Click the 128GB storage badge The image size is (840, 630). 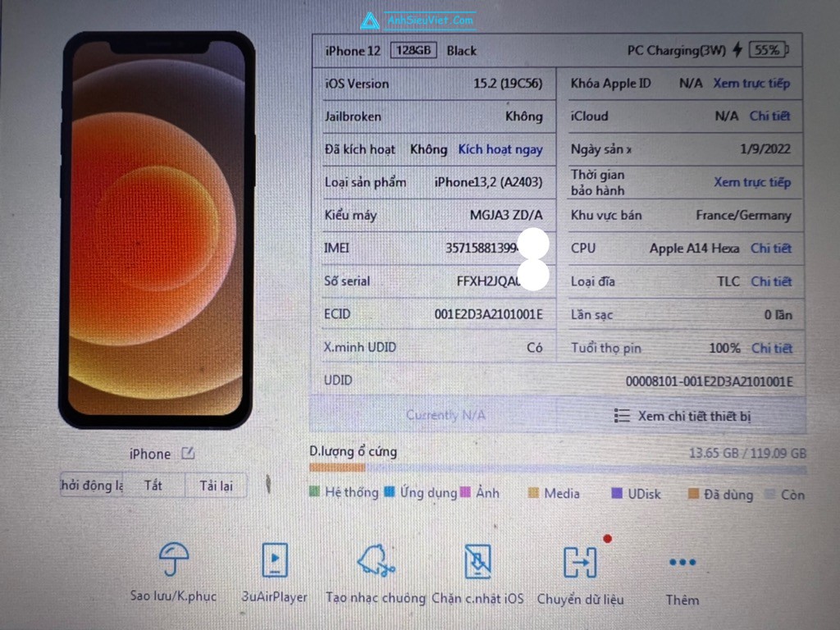pos(413,50)
